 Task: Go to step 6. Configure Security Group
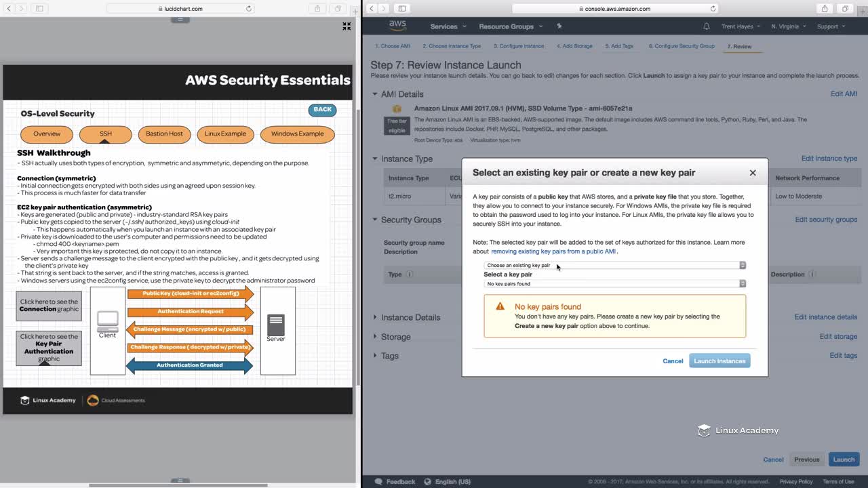coord(682,46)
